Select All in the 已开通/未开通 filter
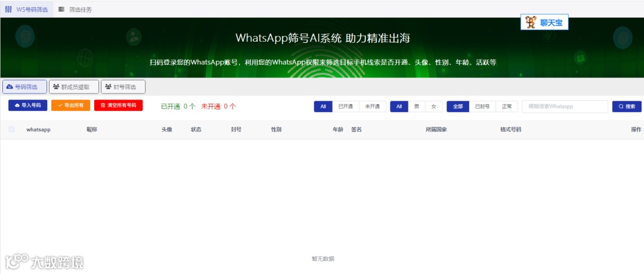Screen dimensions: 644x274 coord(323,107)
